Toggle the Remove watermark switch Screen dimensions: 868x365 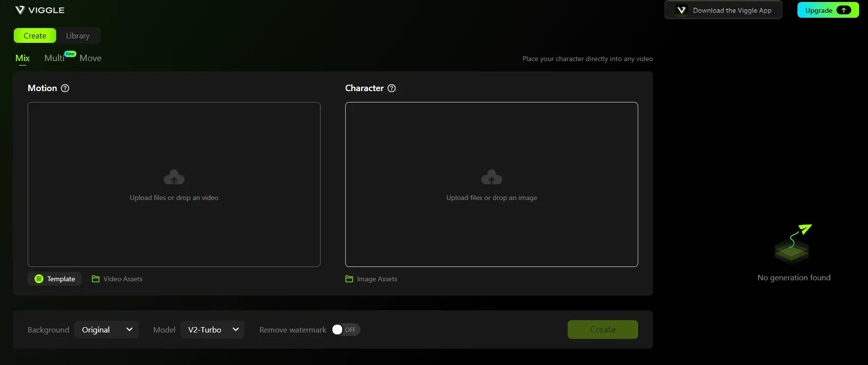coord(345,330)
